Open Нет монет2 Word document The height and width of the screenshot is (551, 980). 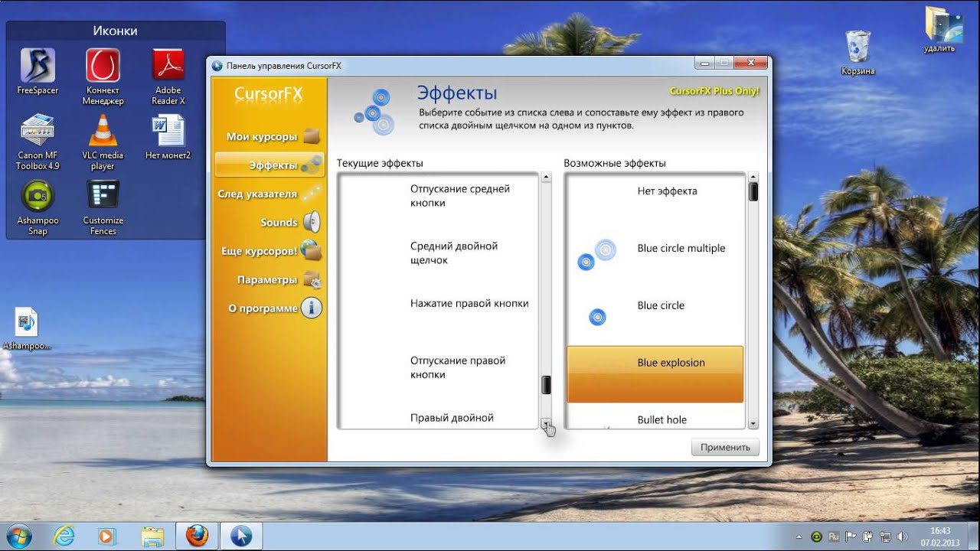point(168,136)
